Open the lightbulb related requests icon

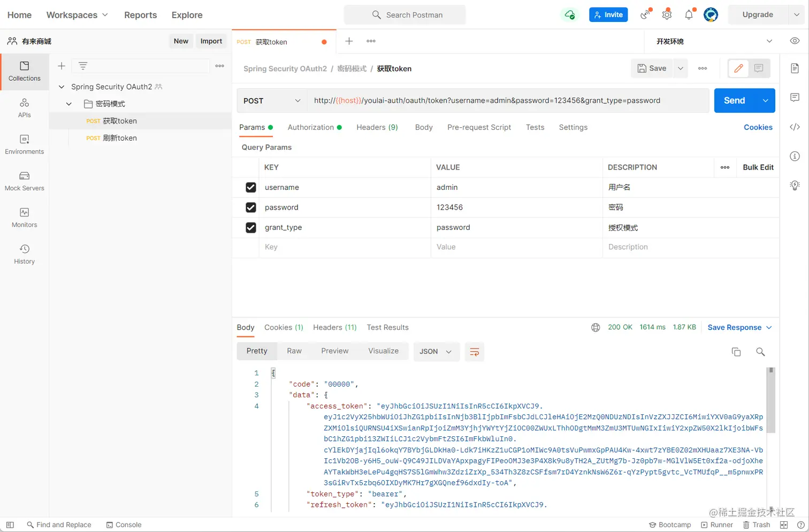coord(795,186)
